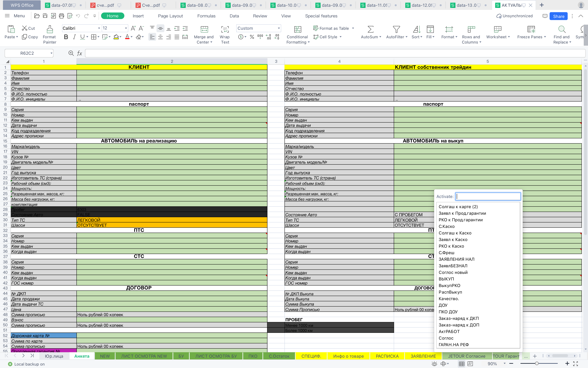The width and height of the screenshot is (588, 368).
Task: Open the Custom number format dropdown
Action: pyautogui.click(x=279, y=28)
